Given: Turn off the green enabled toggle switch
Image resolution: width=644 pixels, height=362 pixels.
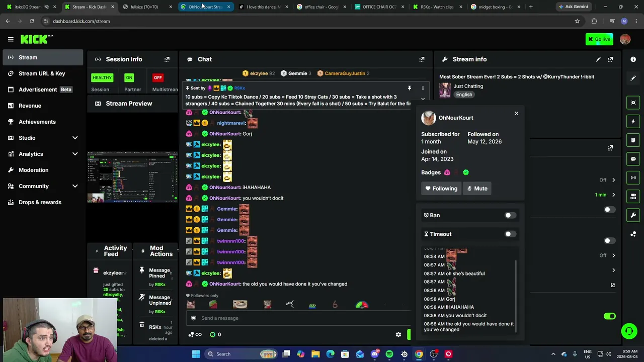Looking at the screenshot, I should click(609, 316).
